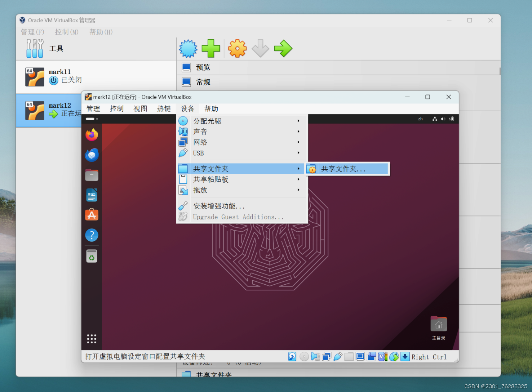The width and height of the screenshot is (532, 392).
Task: Launch Firefox from the Ubuntu dock
Action: click(x=92, y=135)
